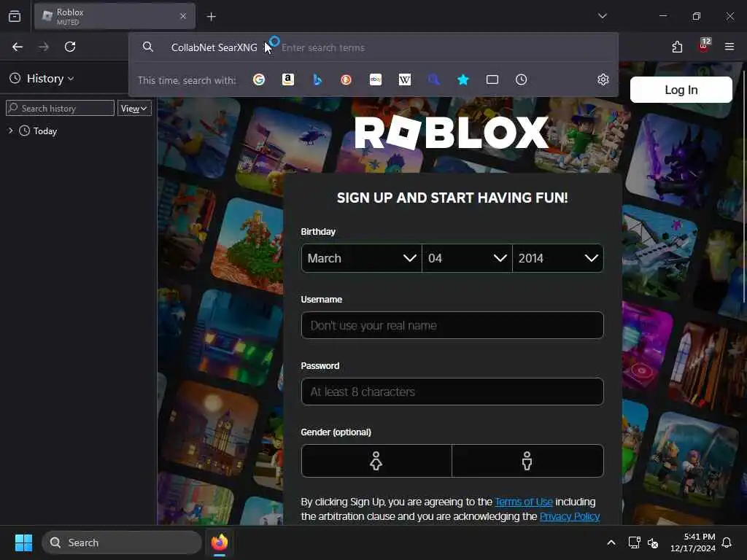
Task: Click the search magnifier in address bar
Action: (147, 47)
